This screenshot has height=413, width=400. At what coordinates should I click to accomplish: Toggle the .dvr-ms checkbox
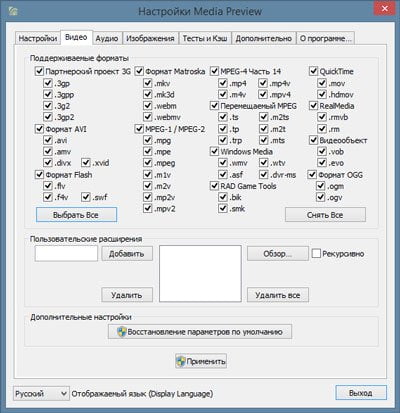(x=264, y=174)
